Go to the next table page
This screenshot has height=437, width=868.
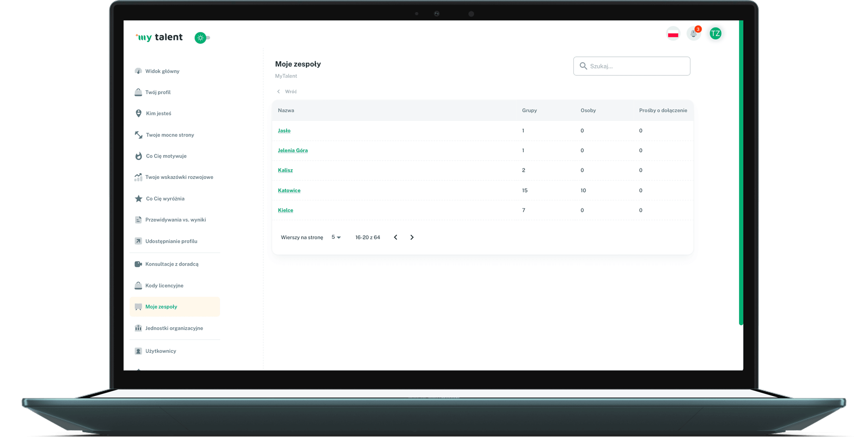412,237
